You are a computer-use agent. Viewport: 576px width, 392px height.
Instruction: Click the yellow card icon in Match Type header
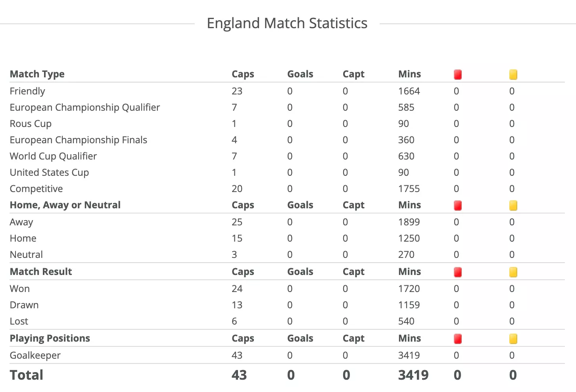pos(513,75)
